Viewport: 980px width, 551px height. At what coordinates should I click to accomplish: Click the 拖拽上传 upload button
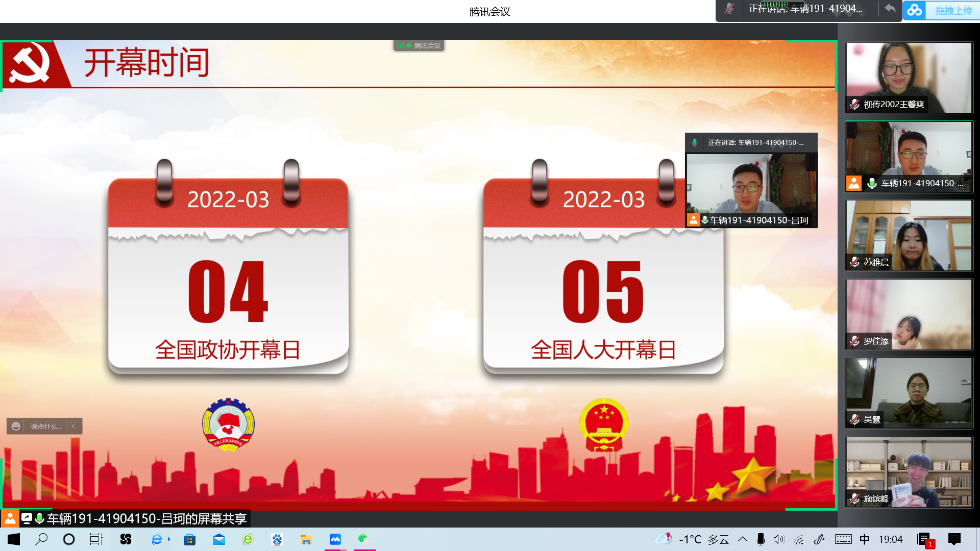953,11
